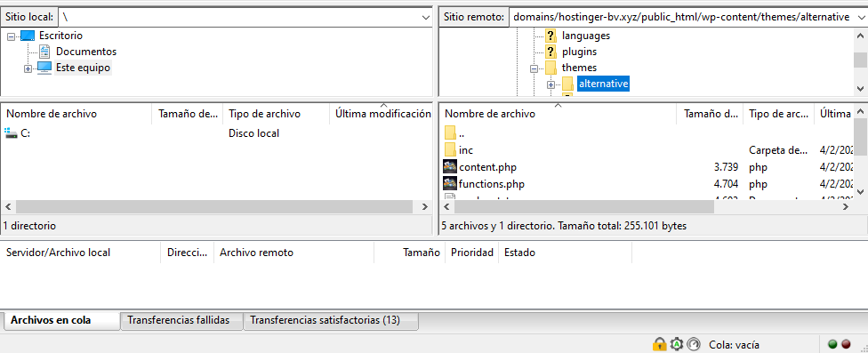Open Transferencias satisfactorias (13) tab

point(331,320)
